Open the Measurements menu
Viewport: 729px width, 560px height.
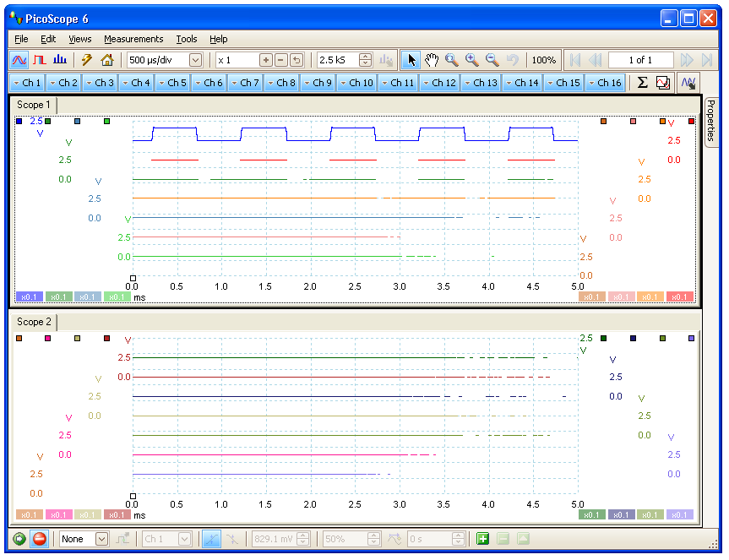coord(133,39)
